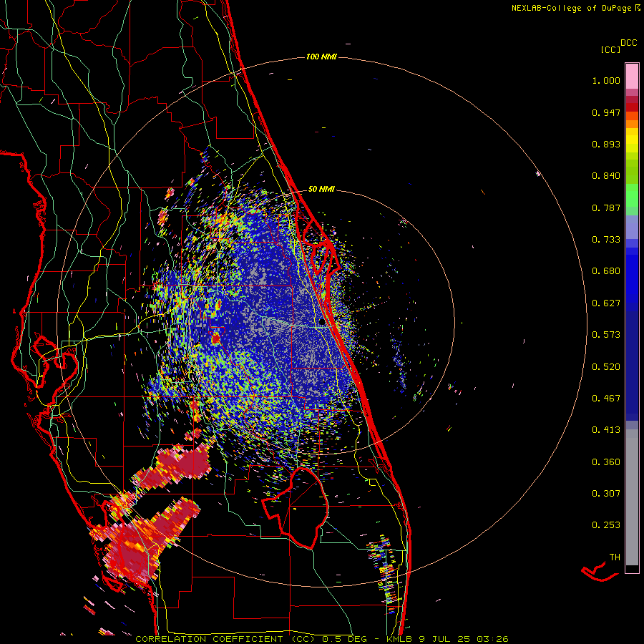Image resolution: width=644 pixels, height=644 pixels.
Task: Click the NEXLAB-College of DuPage header text
Action: (572, 8)
